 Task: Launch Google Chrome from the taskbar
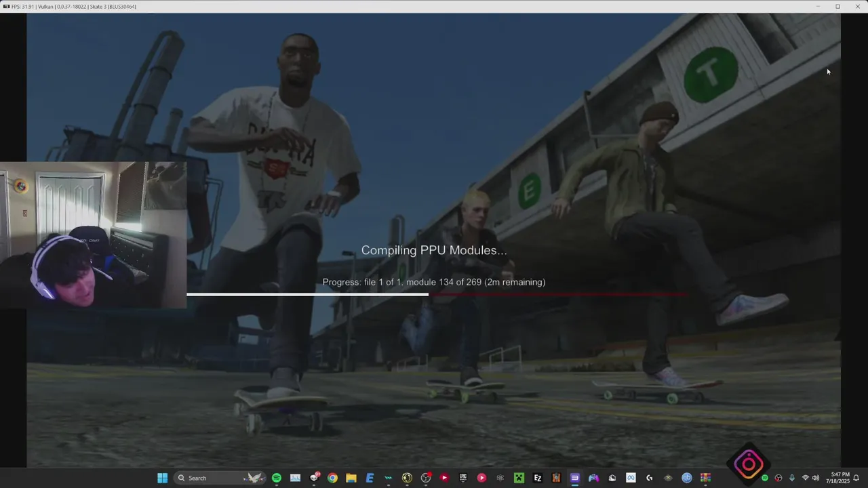[332, 478]
